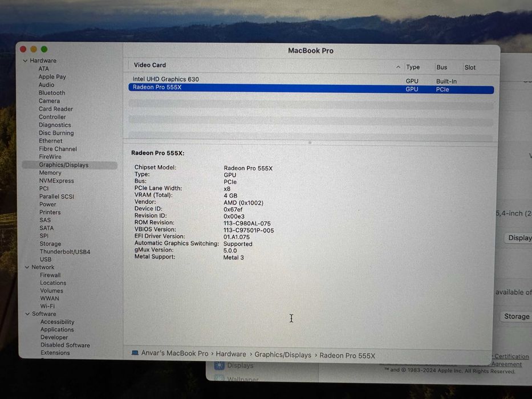Click Radeon Pro 555X in path bar
The height and width of the screenshot is (399, 532).
pyautogui.click(x=347, y=356)
